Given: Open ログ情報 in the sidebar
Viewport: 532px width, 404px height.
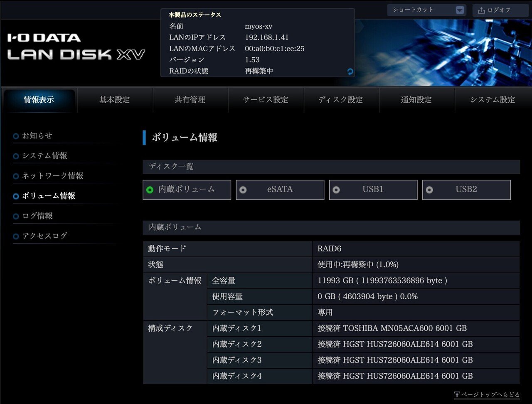Looking at the screenshot, I should pyautogui.click(x=37, y=216).
